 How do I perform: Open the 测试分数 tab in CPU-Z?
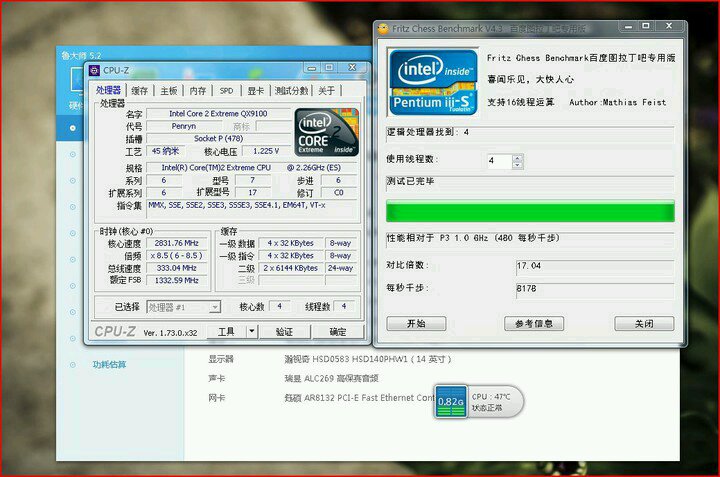(291, 91)
